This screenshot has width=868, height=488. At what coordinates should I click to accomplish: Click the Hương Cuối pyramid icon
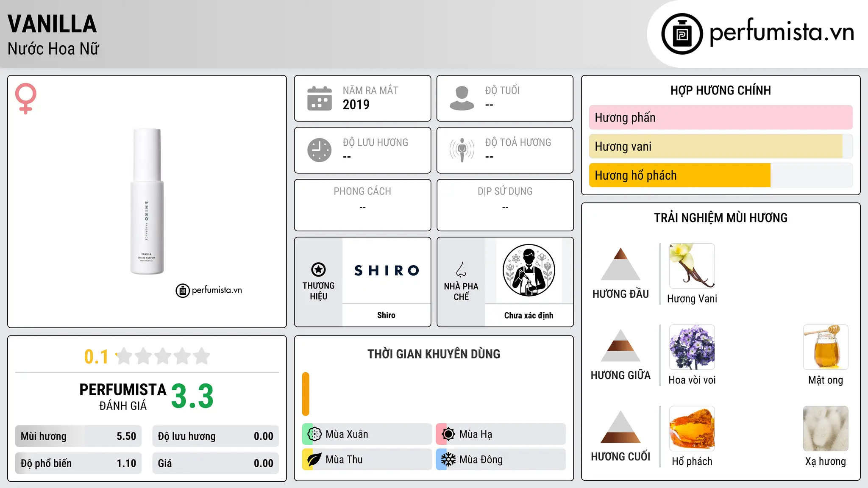pos(620,427)
